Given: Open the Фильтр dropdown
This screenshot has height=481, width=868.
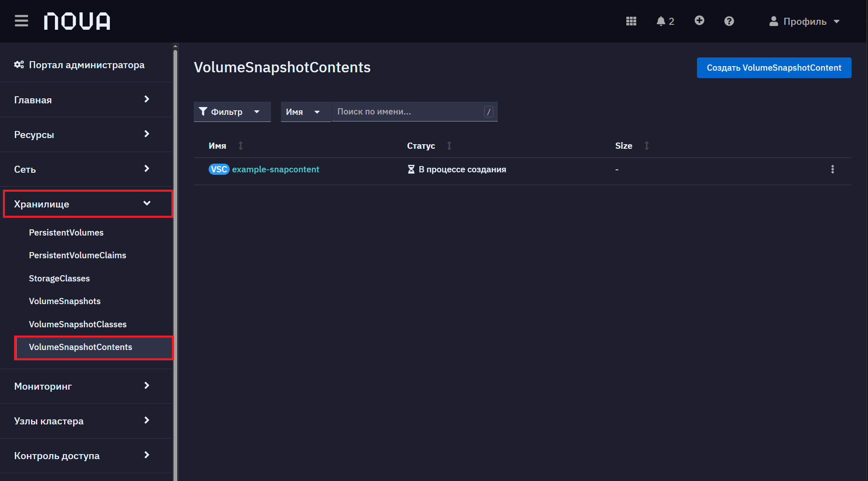Looking at the screenshot, I should pos(232,112).
